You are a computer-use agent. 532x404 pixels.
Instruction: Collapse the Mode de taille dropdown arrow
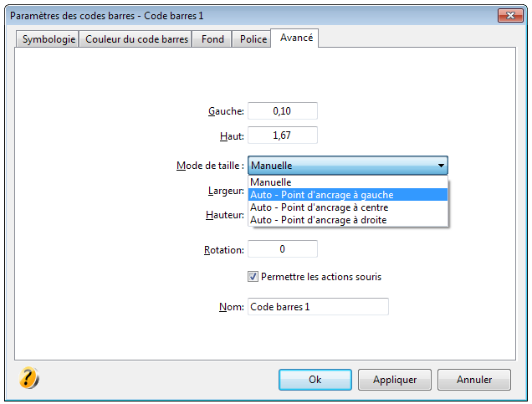441,166
